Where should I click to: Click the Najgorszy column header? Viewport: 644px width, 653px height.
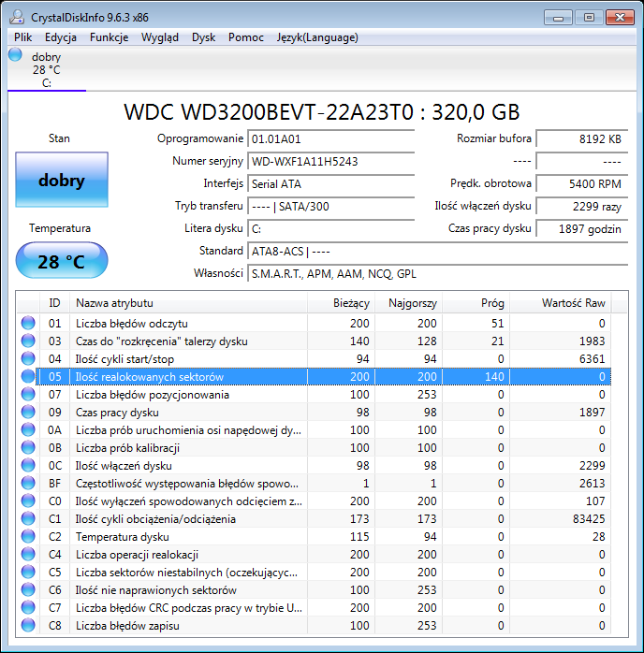click(x=409, y=303)
